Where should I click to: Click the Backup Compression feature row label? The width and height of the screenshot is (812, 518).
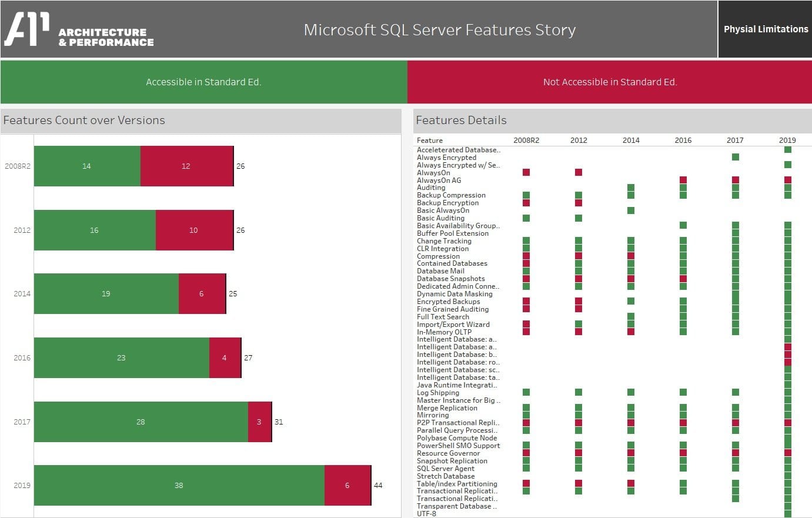[x=451, y=195]
